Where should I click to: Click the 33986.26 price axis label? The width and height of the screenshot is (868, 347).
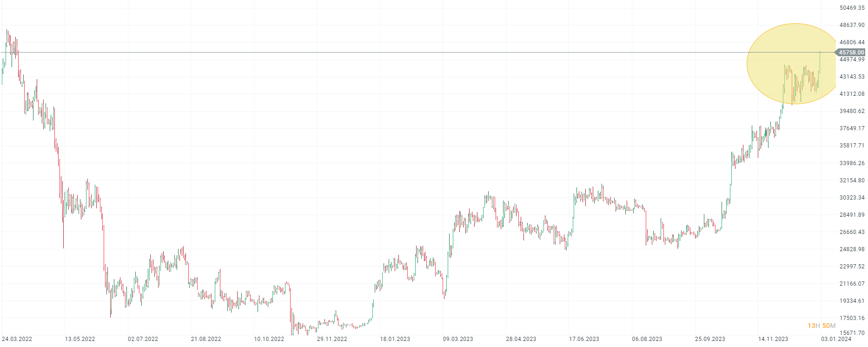(x=852, y=163)
